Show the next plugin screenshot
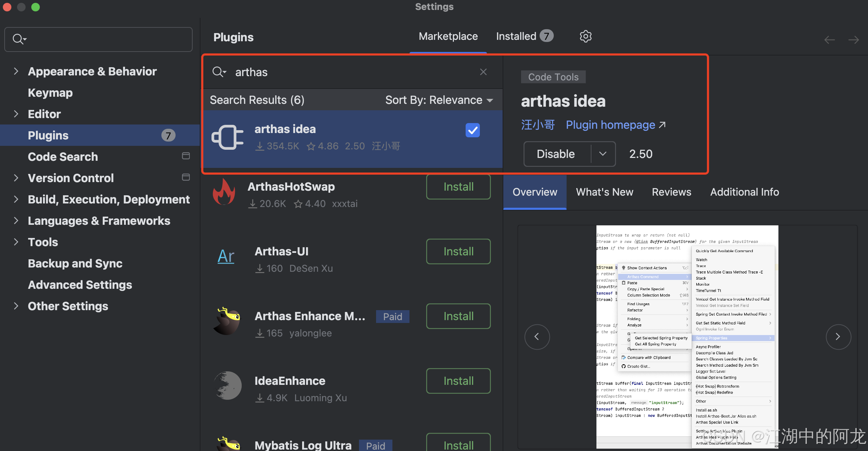The height and width of the screenshot is (451, 868). pyautogui.click(x=838, y=336)
